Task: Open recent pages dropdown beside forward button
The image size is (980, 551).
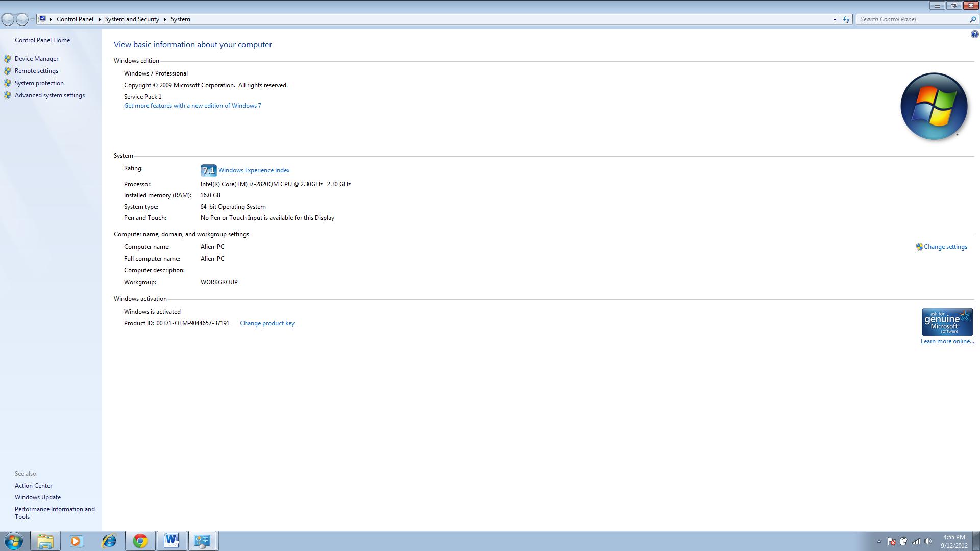Action: point(32,19)
